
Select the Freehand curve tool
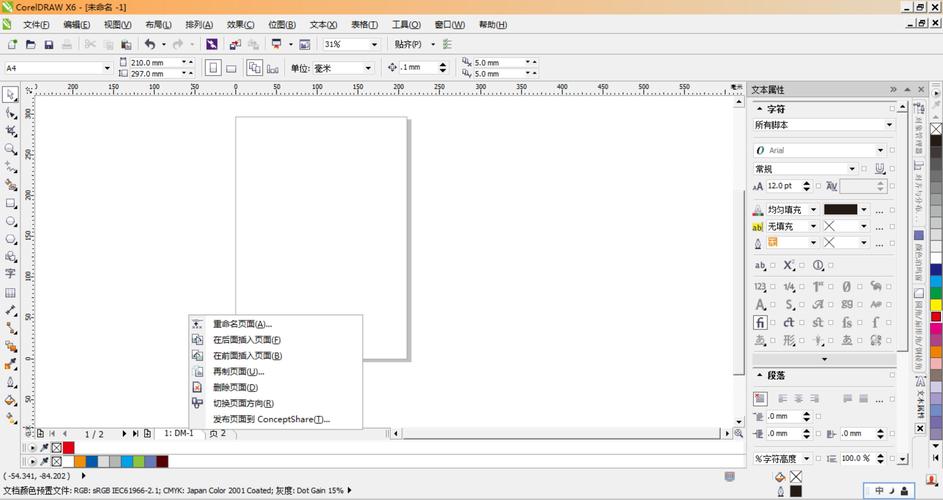10,167
